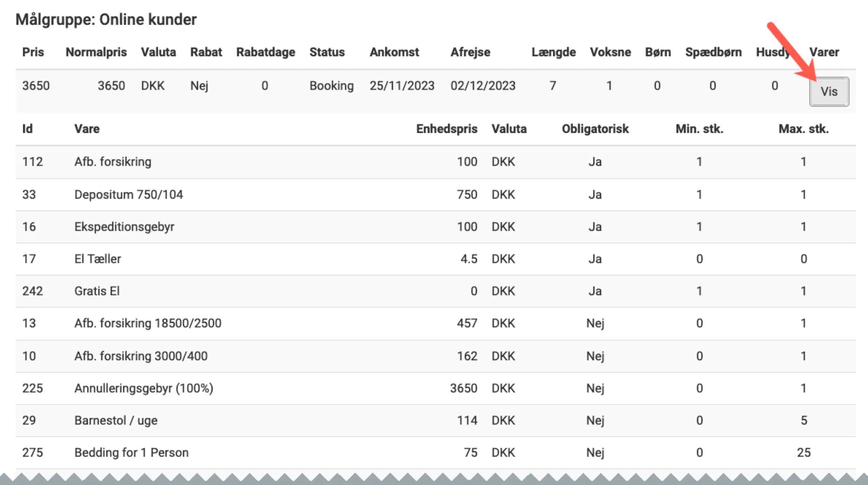Image resolution: width=868 pixels, height=485 pixels.
Task: Click the Booking status cell
Action: click(x=331, y=86)
